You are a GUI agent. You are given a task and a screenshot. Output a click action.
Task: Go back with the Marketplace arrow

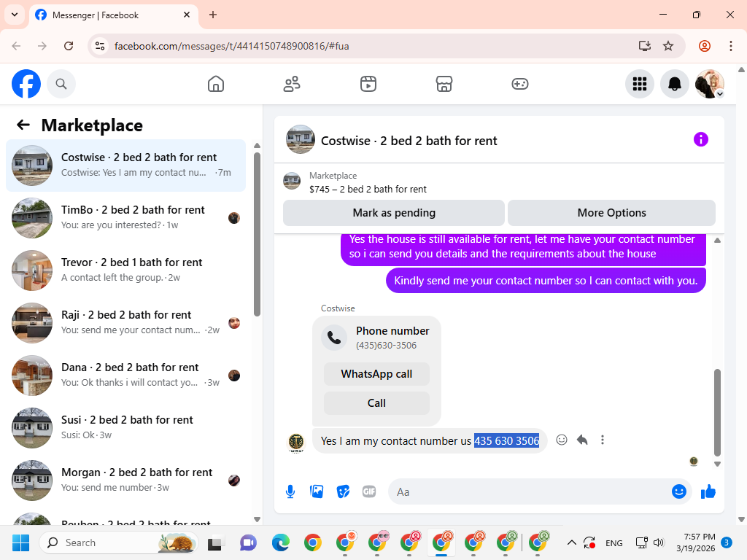point(23,125)
